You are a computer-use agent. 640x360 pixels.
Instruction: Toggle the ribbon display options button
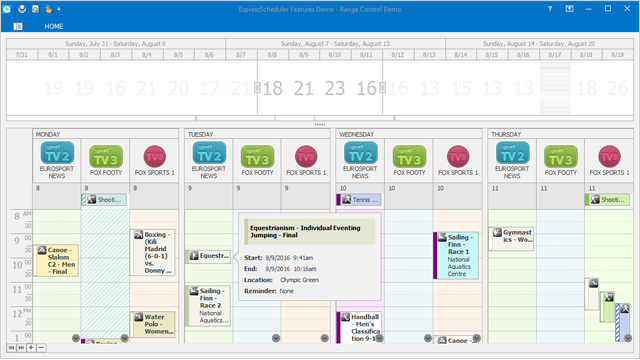(x=569, y=9)
